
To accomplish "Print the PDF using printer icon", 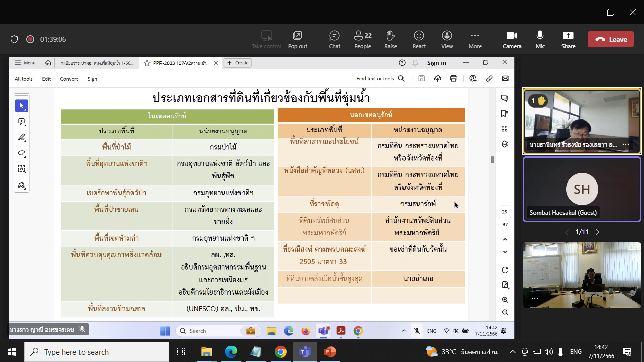I will point(454,79).
